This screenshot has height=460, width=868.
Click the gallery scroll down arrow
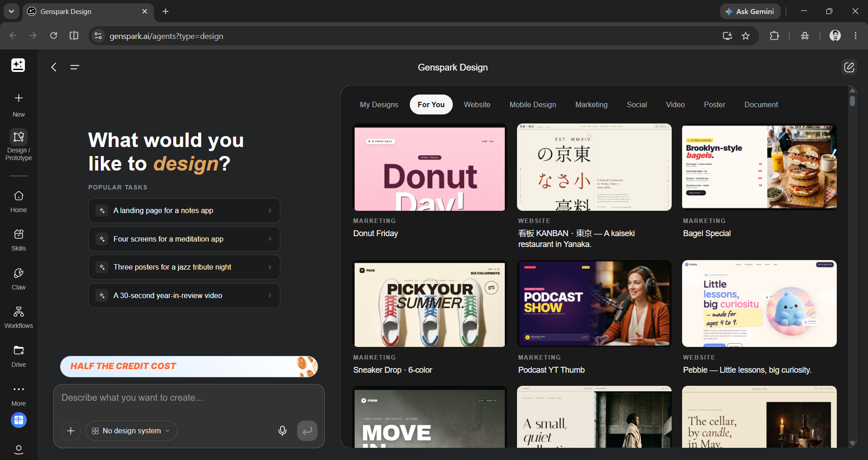pos(852,443)
